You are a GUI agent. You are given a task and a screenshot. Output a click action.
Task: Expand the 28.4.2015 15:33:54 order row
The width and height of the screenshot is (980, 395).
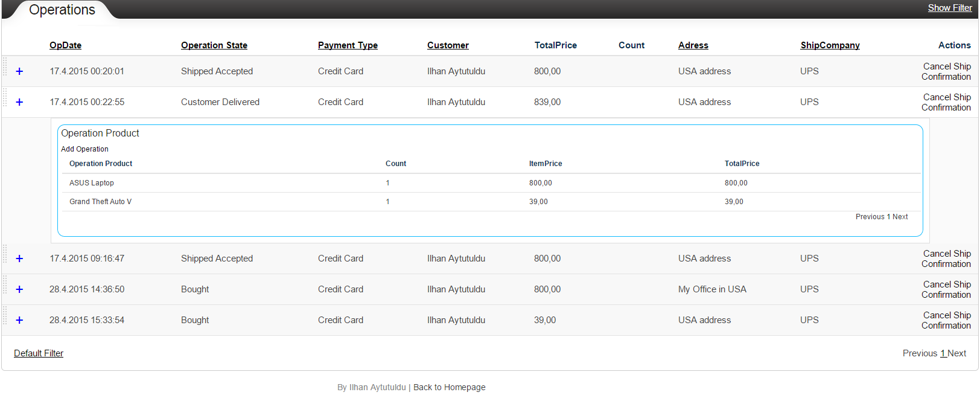[x=19, y=320]
